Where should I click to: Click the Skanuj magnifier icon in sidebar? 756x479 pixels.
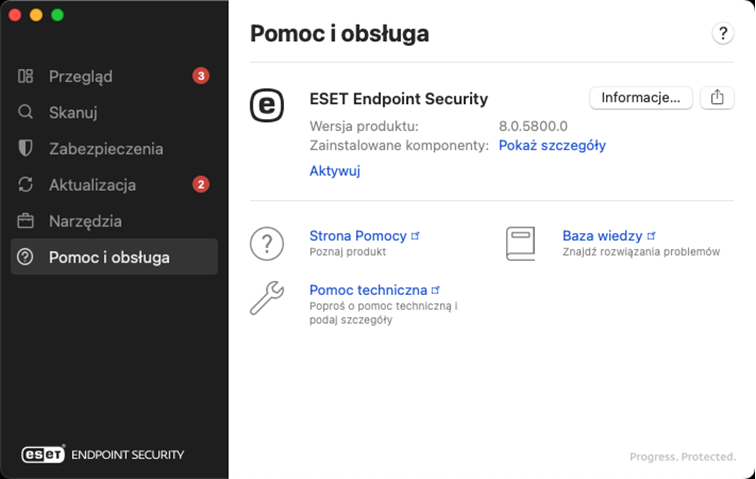26,112
